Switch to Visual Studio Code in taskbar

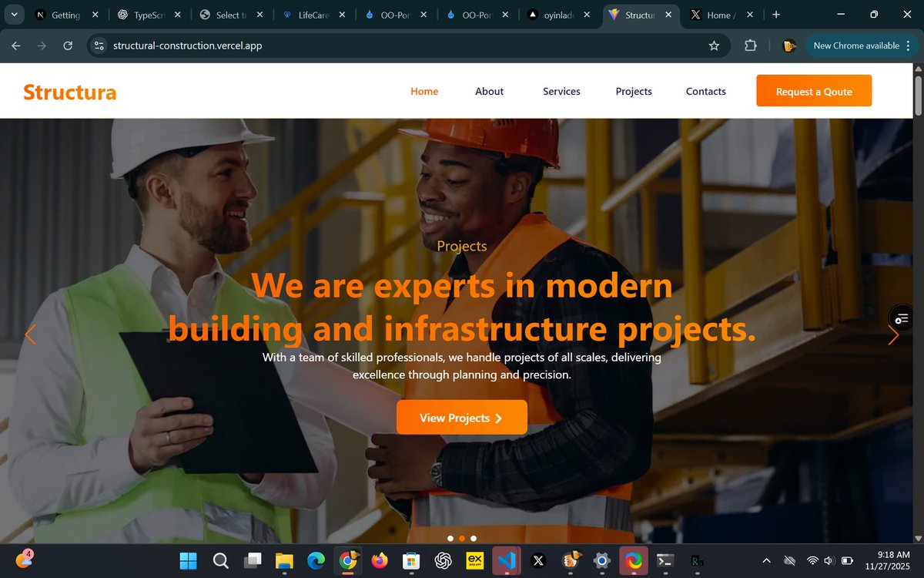pos(507,560)
